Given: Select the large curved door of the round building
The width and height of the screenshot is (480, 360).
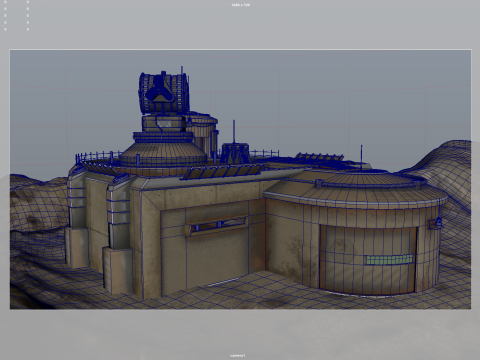Looking at the screenshot, I should click(x=368, y=260).
